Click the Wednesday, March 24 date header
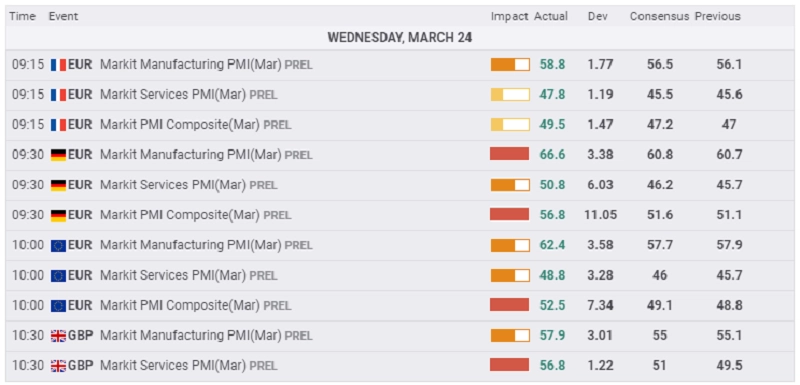Viewport: 800px width, 385px height. [399, 38]
